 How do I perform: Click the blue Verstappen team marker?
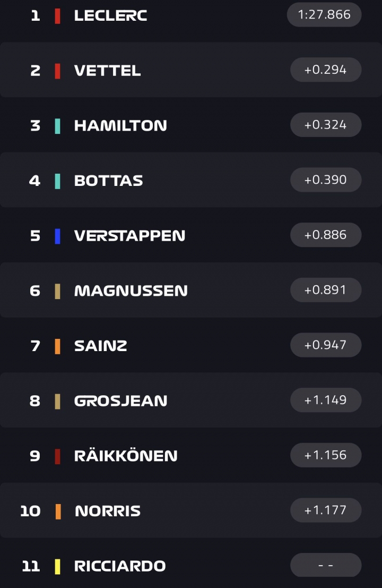point(57,236)
